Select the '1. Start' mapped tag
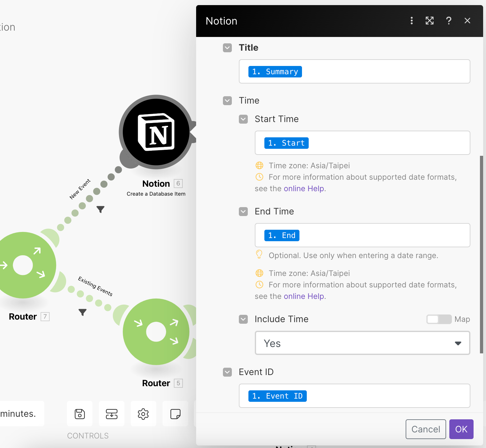Screen dimensions: 486x448 pyautogui.click(x=286, y=143)
